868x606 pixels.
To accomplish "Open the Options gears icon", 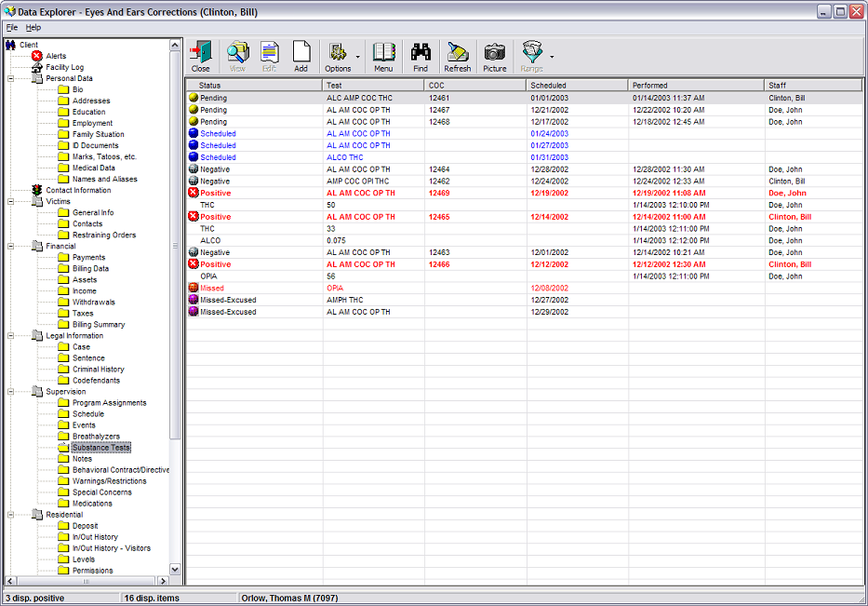I will pyautogui.click(x=338, y=53).
